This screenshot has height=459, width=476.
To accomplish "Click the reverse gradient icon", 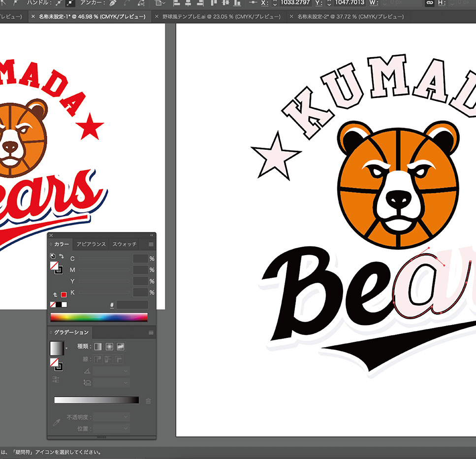I will click(56, 379).
